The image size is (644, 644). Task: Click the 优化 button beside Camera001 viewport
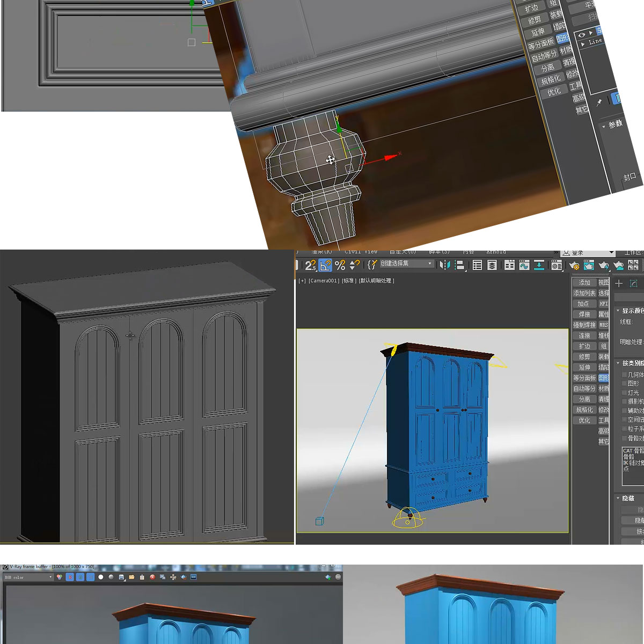tap(584, 420)
